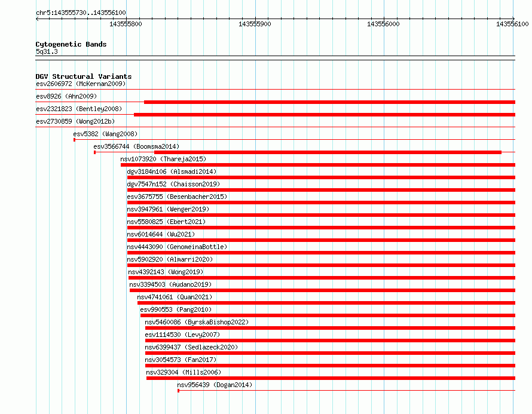Click the DGV Structural Variants track title
Viewport: 532px width, 414px height.
point(84,76)
